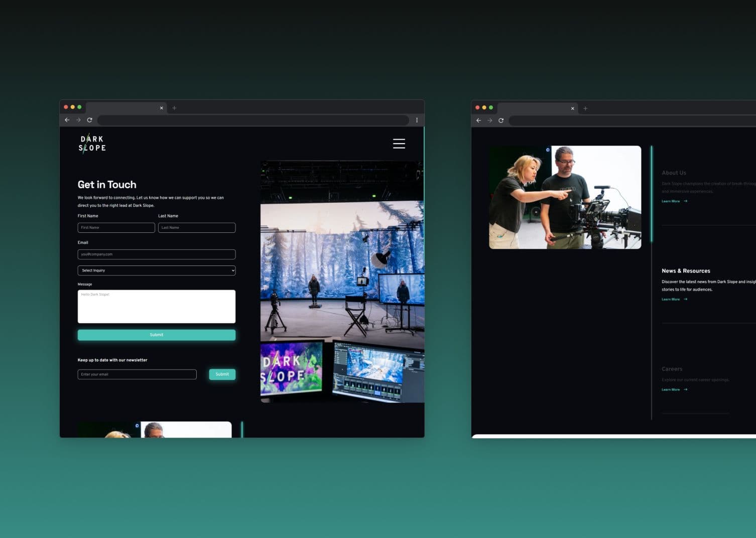This screenshot has height=538, width=756.
Task: Click the reload icon in right browser
Action: (501, 120)
